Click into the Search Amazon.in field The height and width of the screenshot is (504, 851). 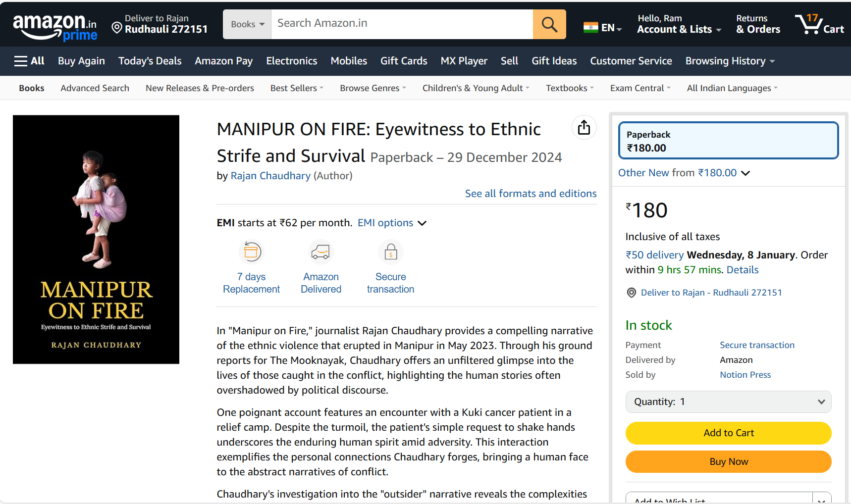pyautogui.click(x=402, y=24)
